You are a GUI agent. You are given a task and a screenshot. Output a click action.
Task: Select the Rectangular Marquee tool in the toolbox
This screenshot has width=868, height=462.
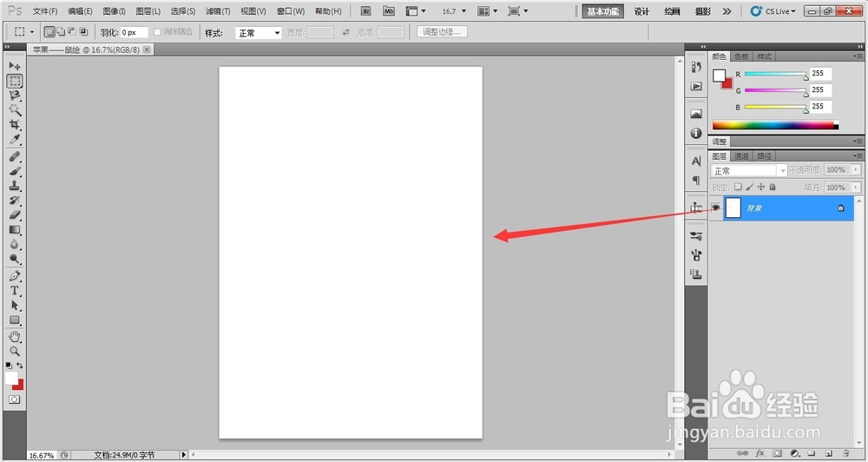(15, 81)
